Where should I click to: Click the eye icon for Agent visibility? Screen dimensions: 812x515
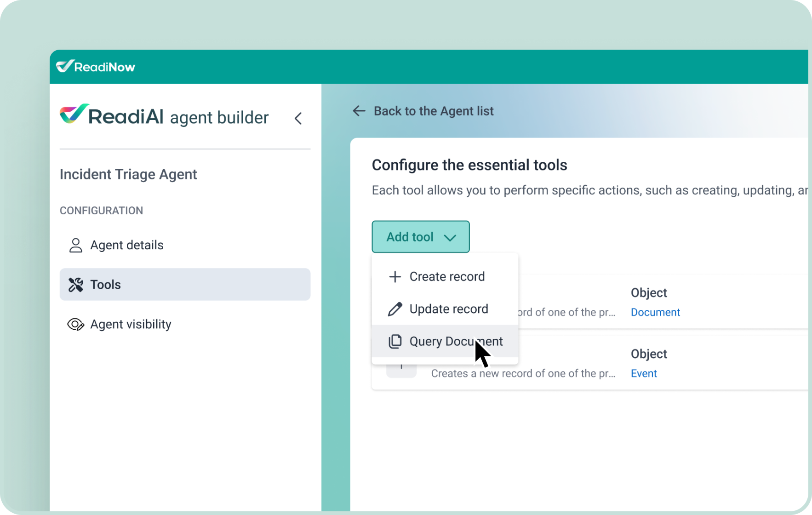coord(75,325)
